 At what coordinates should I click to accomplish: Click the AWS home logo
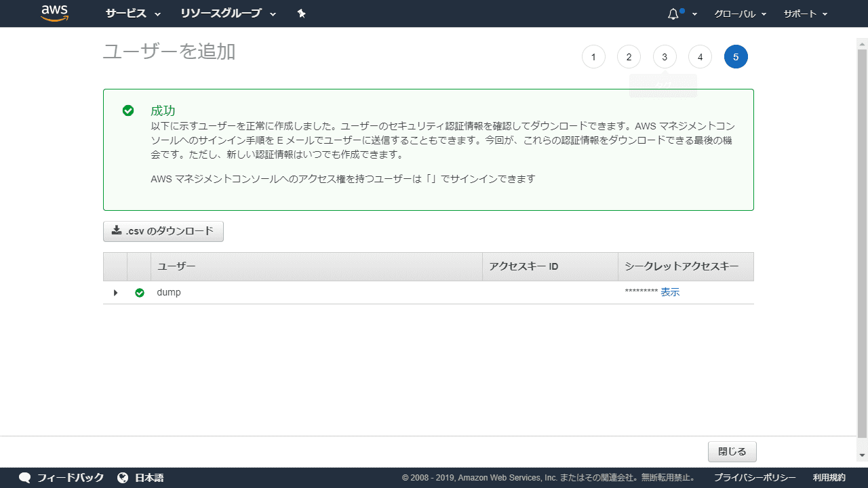54,13
